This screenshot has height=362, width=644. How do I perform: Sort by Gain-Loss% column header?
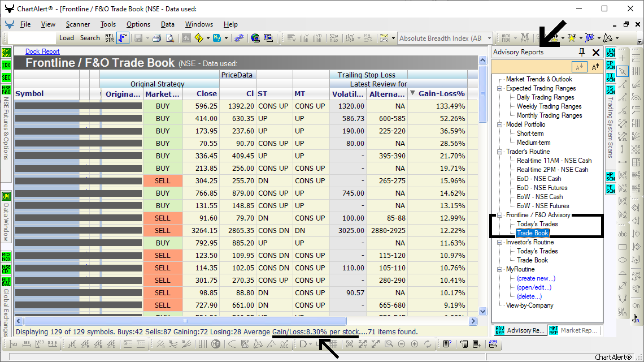click(x=437, y=94)
